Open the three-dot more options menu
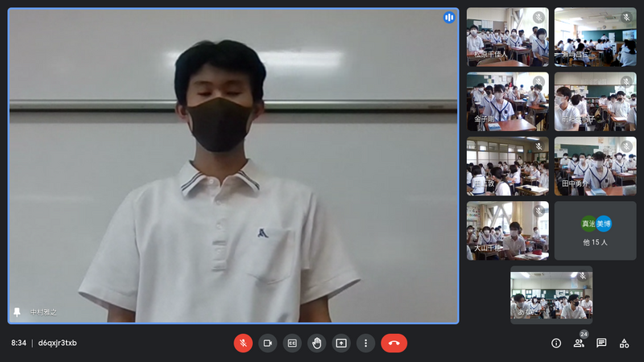This screenshot has height=362, width=644. tap(365, 343)
